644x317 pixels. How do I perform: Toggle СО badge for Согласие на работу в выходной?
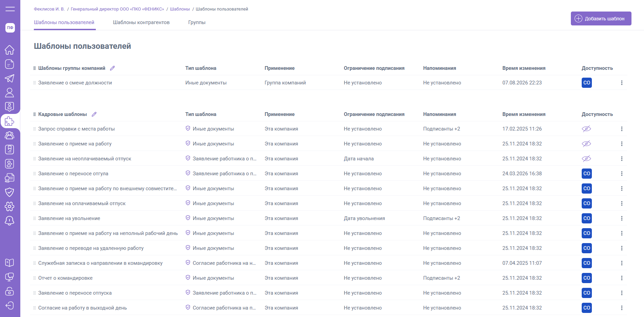(x=587, y=308)
